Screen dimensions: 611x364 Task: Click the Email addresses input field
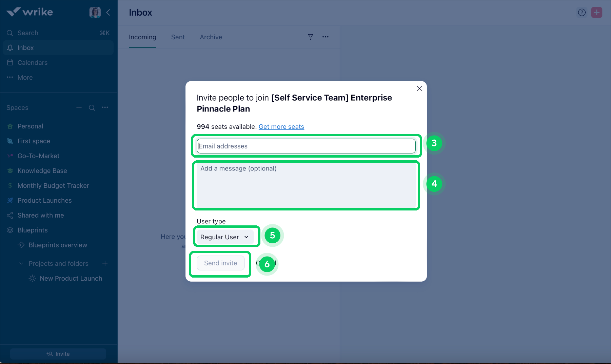pos(305,146)
